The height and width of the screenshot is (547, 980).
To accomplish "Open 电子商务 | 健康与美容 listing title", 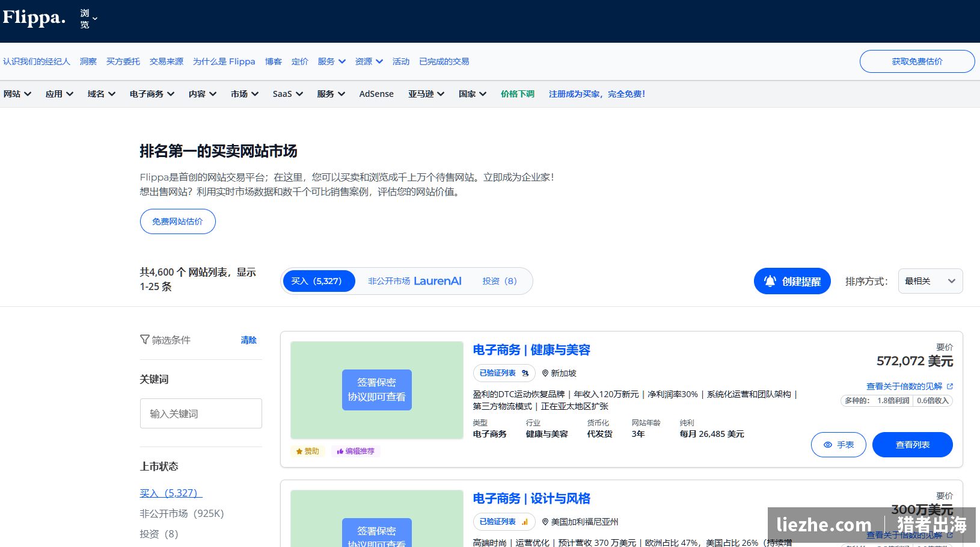I will [x=531, y=350].
